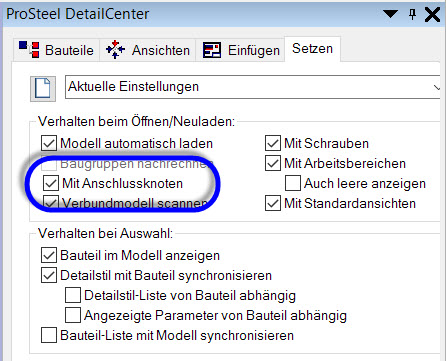Click the Ansichten arrows icon
Viewport: 446px width, 361px height.
(115, 50)
